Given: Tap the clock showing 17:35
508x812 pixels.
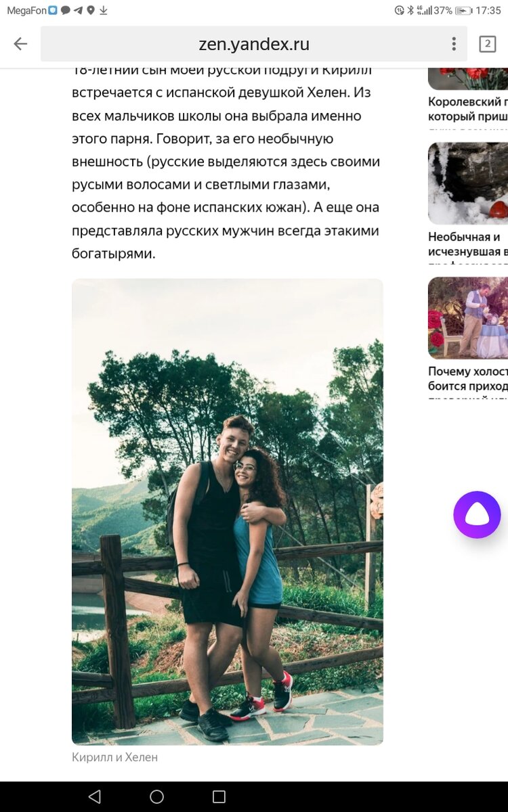Looking at the screenshot, I should click(488, 10).
